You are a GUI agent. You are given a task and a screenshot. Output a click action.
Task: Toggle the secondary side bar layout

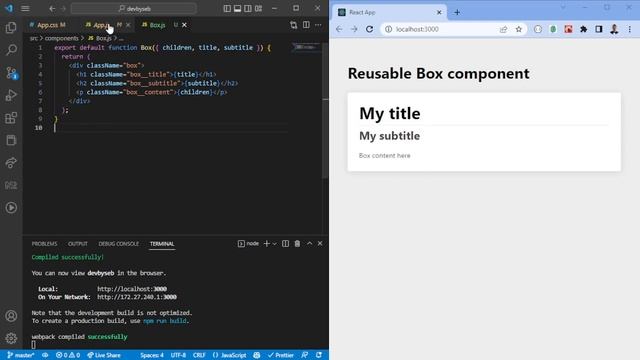(248, 8)
